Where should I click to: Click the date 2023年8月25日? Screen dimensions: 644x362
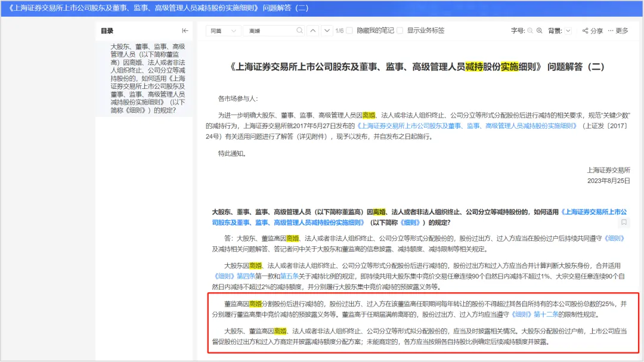tap(608, 181)
